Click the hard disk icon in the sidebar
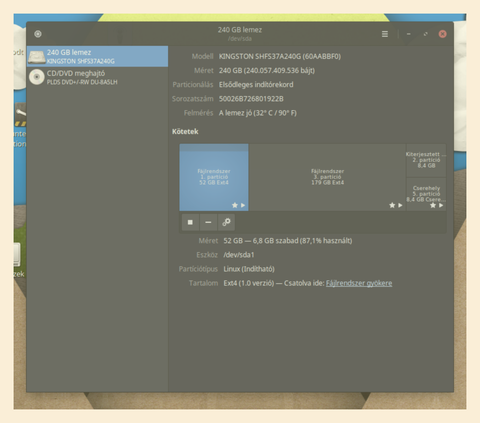Viewport: 480px width, 423px height. pyautogui.click(x=36, y=57)
